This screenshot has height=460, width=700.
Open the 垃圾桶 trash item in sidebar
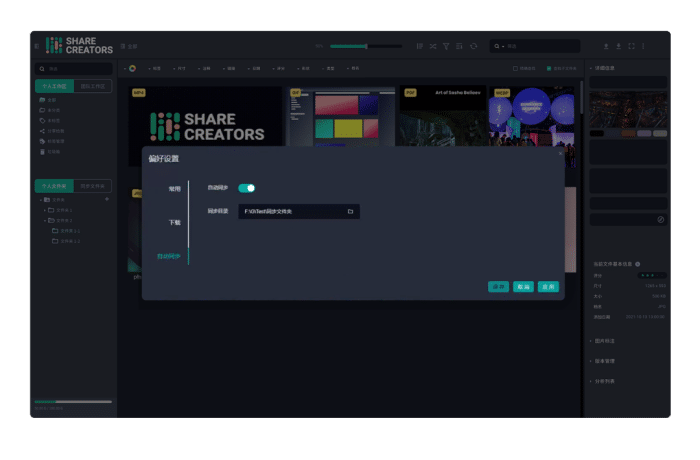[x=50, y=152]
